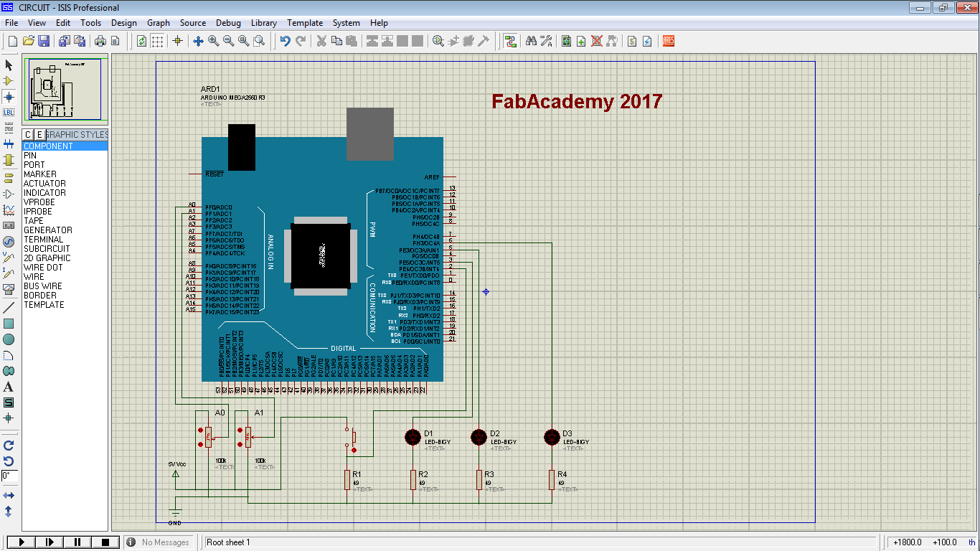Open the Library menu
Viewport: 980px width, 551px height.
[x=264, y=23]
